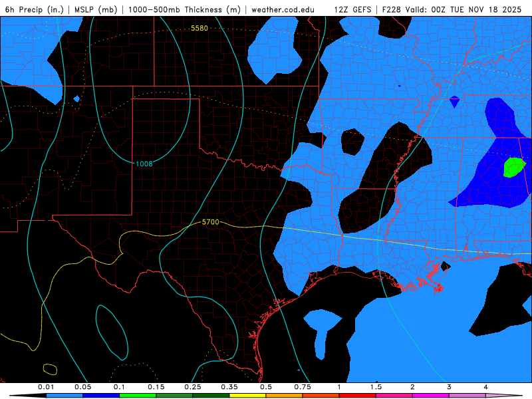Click the 5580 thickness contour label
This screenshot has width=532, height=399.
pos(199,28)
